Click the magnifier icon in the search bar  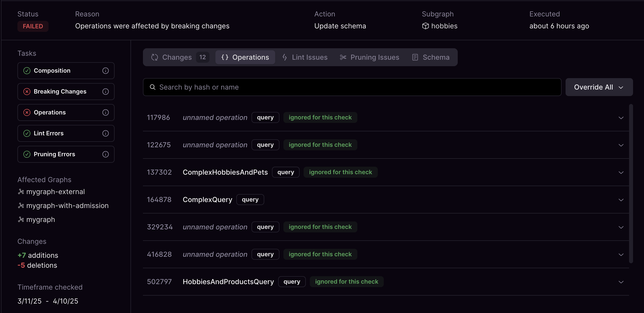[x=152, y=87]
